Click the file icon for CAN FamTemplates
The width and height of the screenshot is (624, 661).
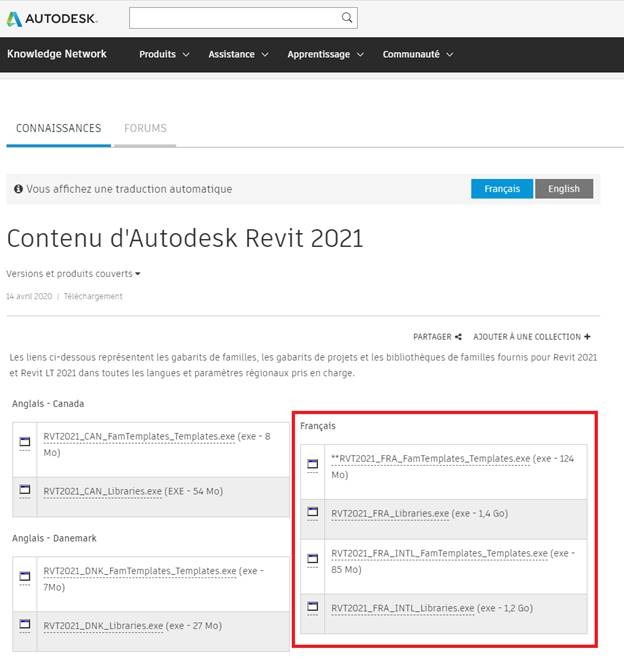coord(25,442)
